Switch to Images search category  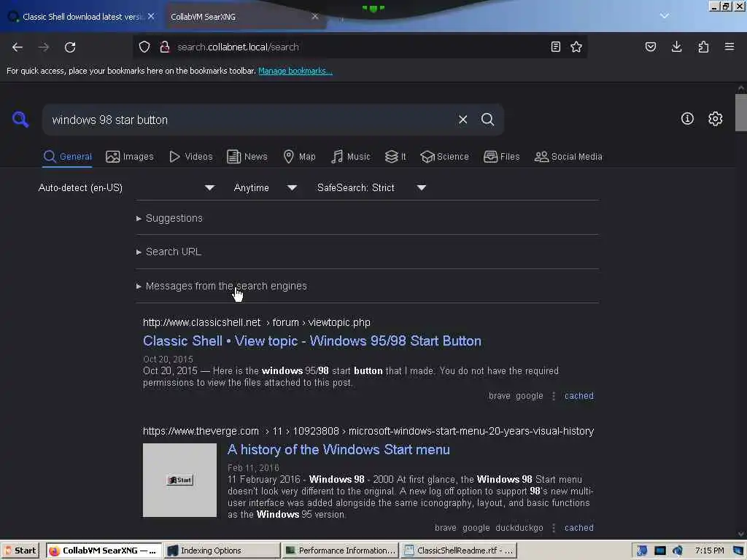[130, 157]
